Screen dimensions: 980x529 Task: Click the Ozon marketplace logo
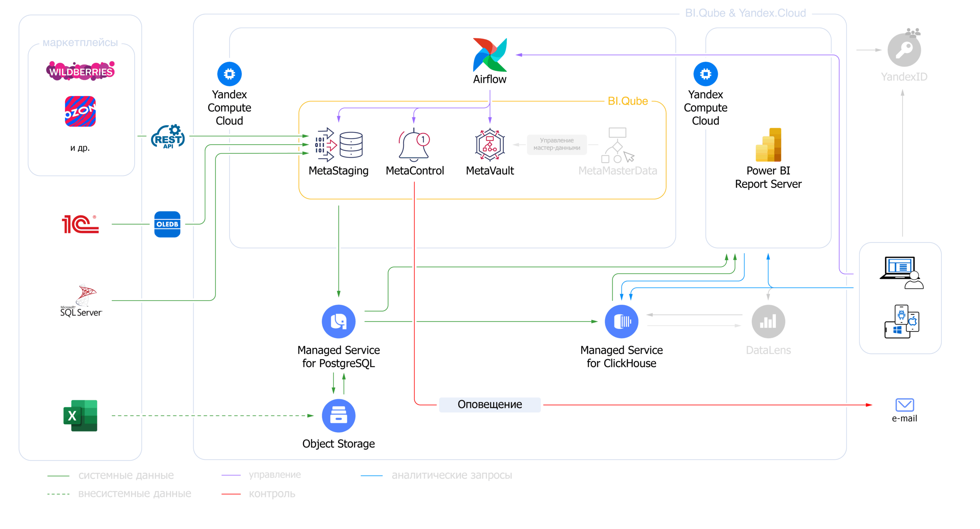click(x=80, y=111)
